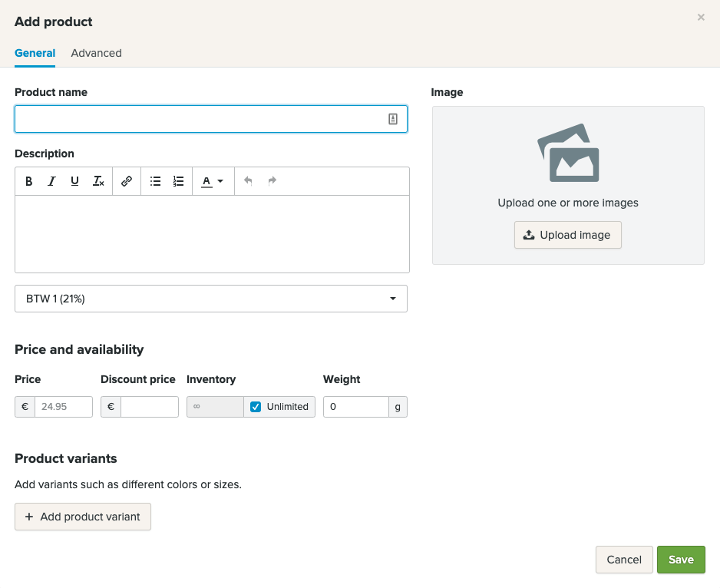The image size is (720, 588).
Task: Open the BTW 1 (21%) tax dropdown
Action: click(x=211, y=299)
